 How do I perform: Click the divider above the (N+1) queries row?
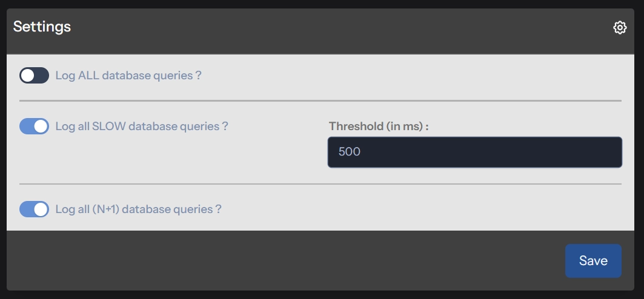click(x=320, y=183)
